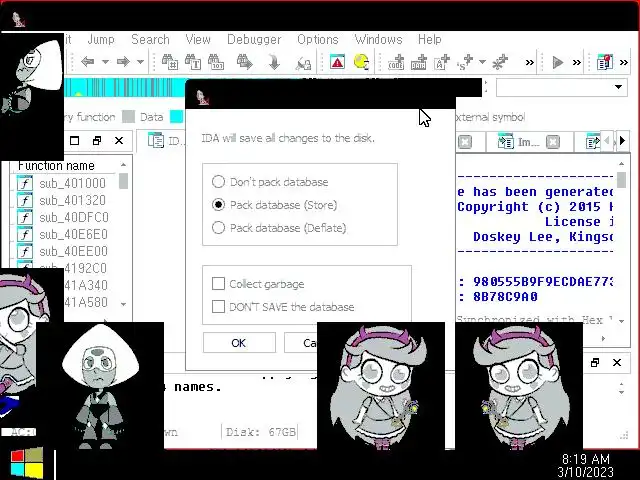Open forward arrow history dropdown
Viewport: 640px width, 480px height.
[140, 62]
